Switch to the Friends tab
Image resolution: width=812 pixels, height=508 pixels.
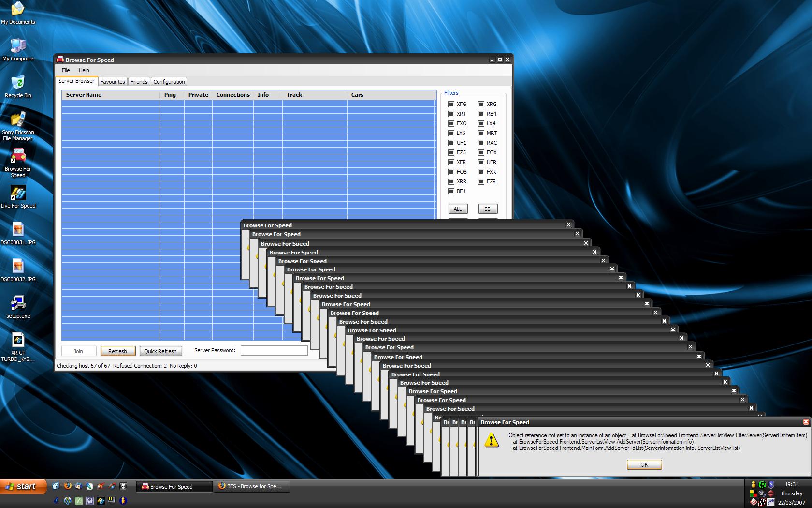pyautogui.click(x=139, y=82)
